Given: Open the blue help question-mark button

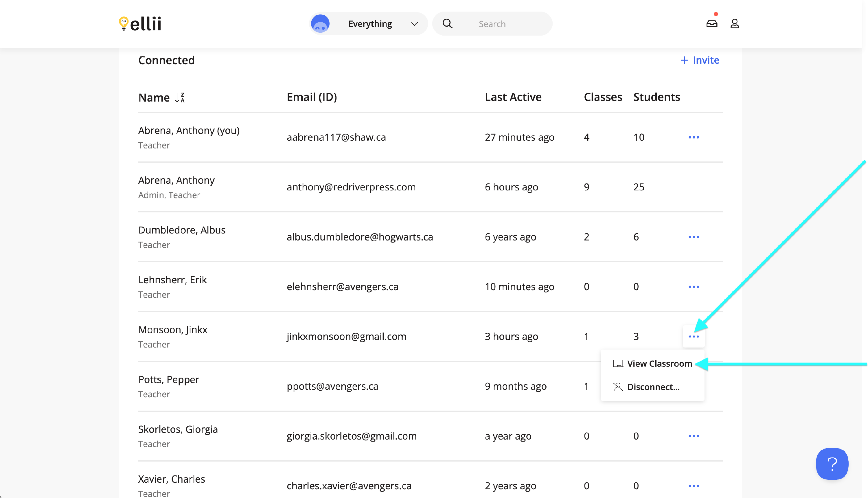Looking at the screenshot, I should [832, 464].
